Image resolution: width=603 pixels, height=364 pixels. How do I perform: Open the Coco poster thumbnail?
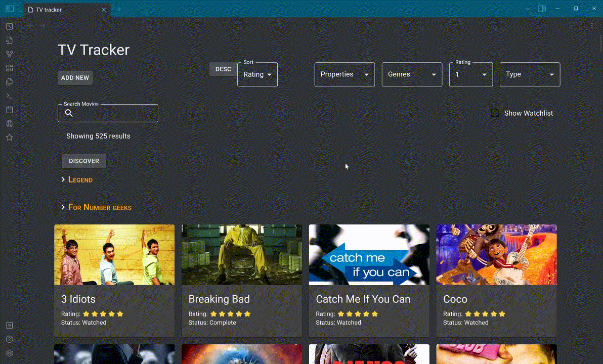(496, 255)
